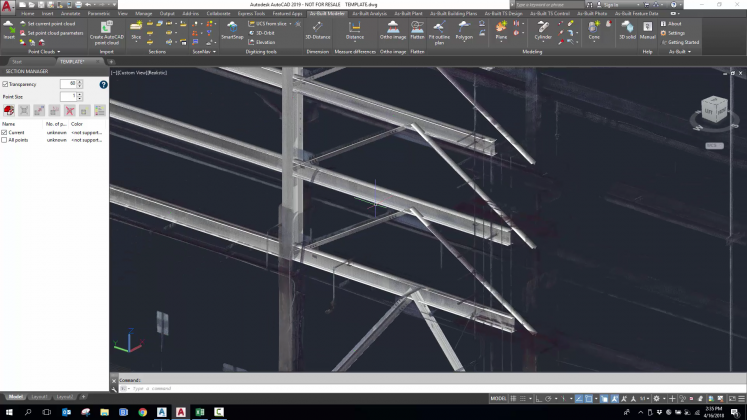Switch to the As-Built Plant ribbon tab
The width and height of the screenshot is (747, 420).
(409, 14)
